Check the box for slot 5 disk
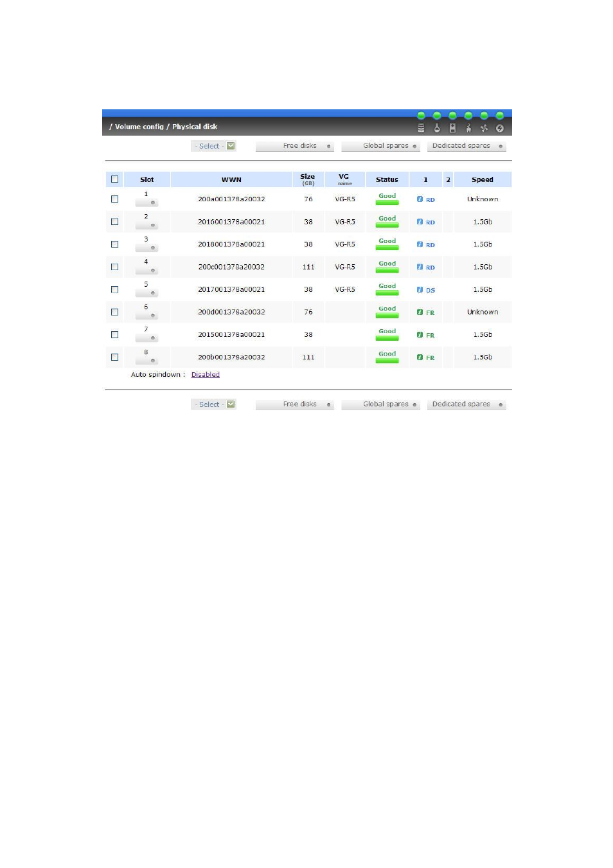Screen dimensions: 613x868 [x=115, y=290]
